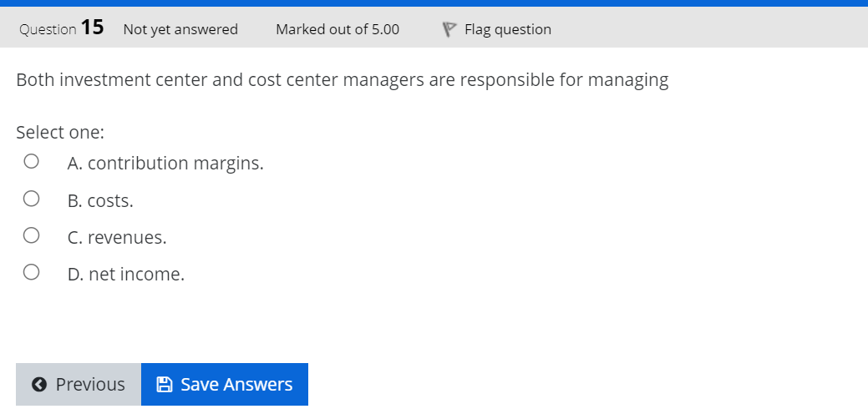The height and width of the screenshot is (419, 868).
Task: Click the 'Select one:' label
Action: point(60,133)
